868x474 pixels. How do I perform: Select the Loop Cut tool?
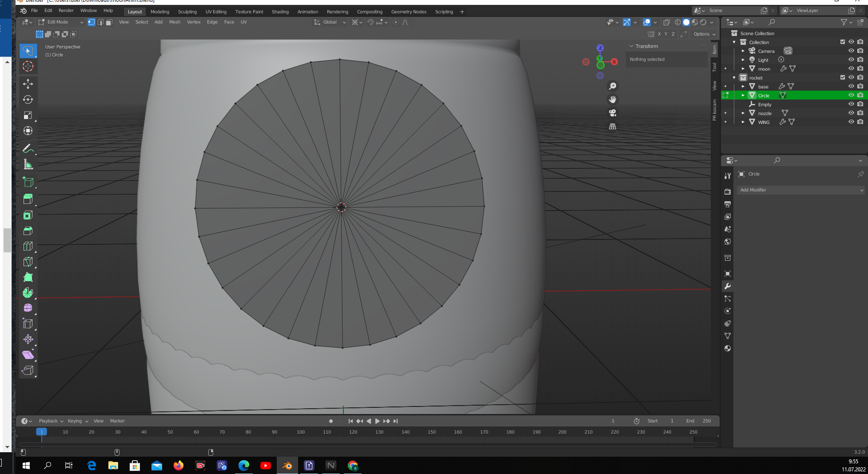point(28,246)
